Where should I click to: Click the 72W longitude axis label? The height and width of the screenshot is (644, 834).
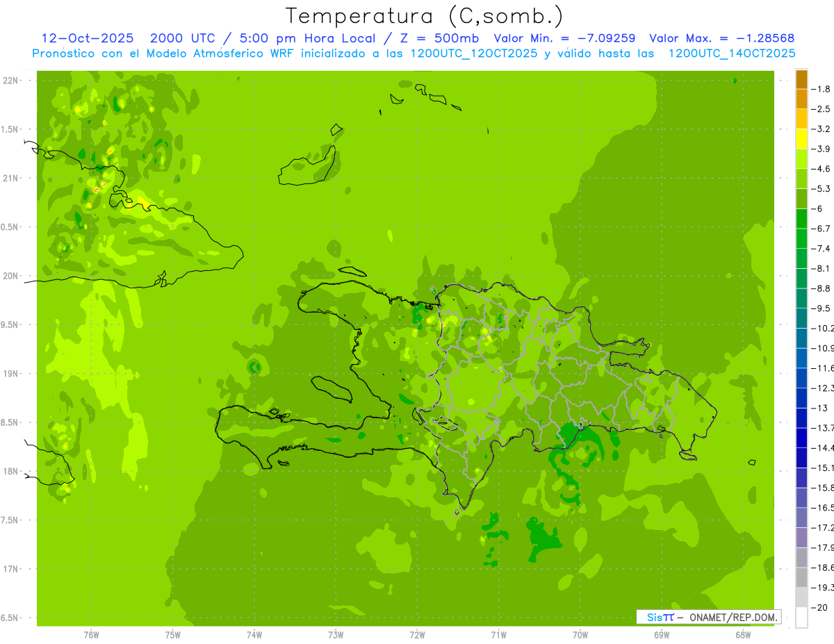click(x=417, y=635)
